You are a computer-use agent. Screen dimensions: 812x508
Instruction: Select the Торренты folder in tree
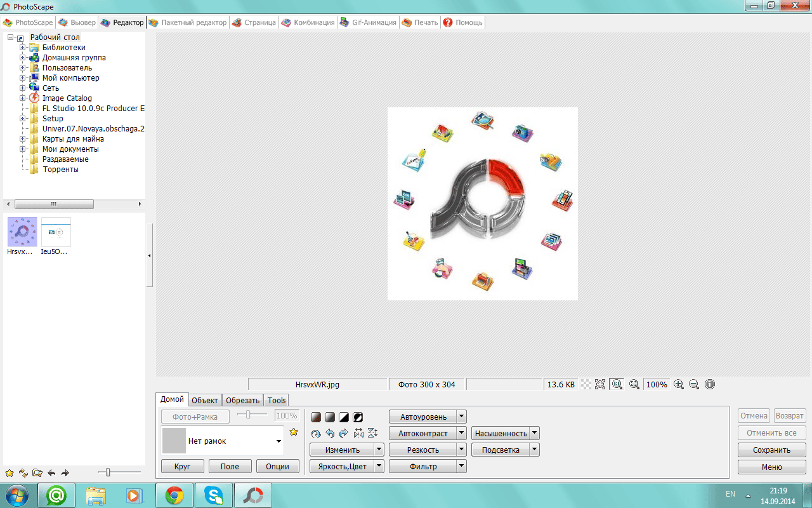61,170
